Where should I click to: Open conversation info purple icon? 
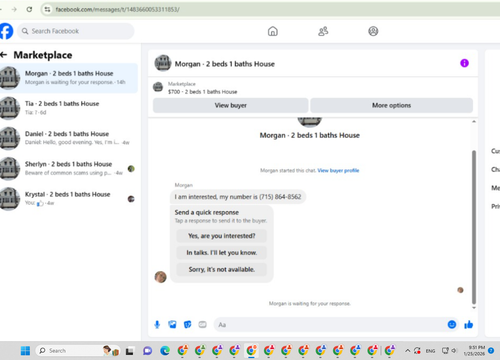[464, 63]
